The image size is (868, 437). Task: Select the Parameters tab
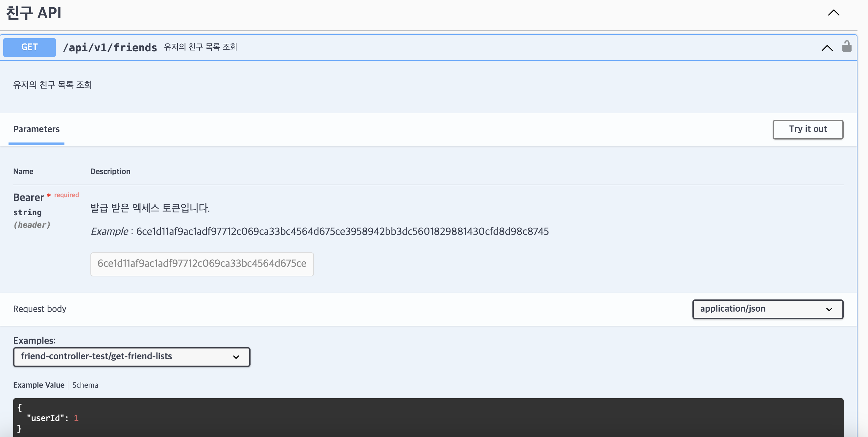(x=36, y=129)
